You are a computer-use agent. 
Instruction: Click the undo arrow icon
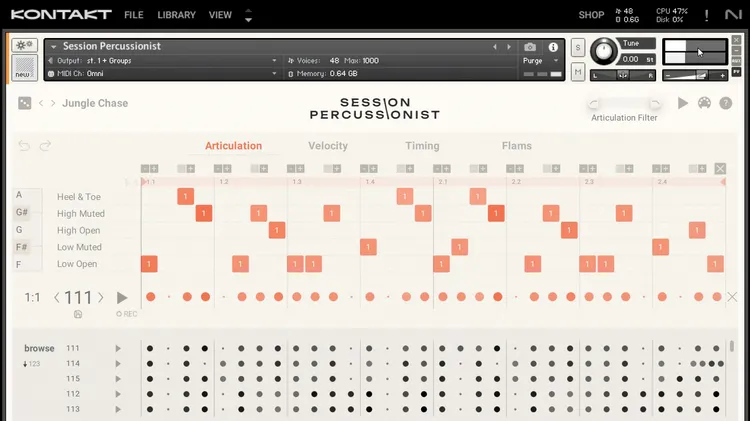(x=25, y=146)
